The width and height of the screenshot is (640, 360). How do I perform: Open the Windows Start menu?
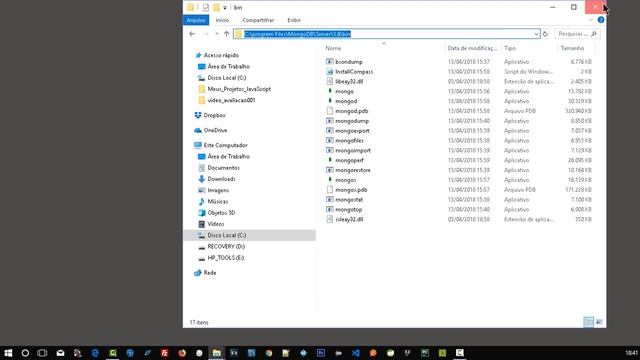(8, 353)
